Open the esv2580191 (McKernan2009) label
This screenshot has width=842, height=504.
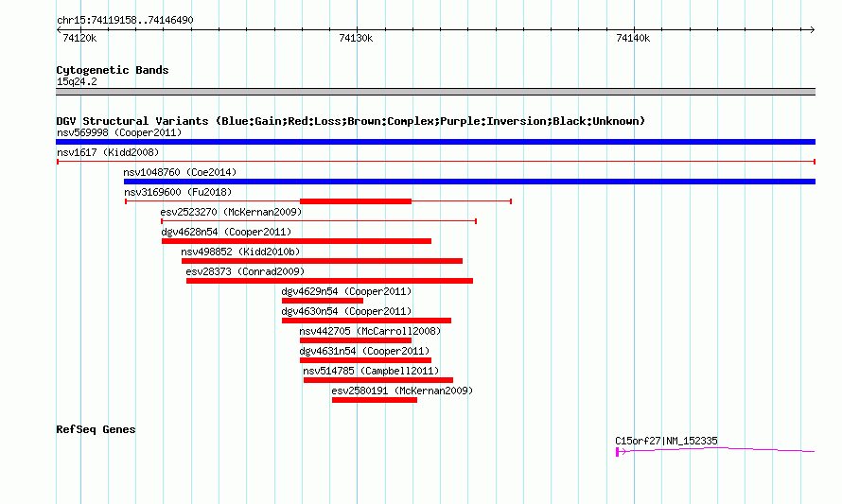pos(402,391)
